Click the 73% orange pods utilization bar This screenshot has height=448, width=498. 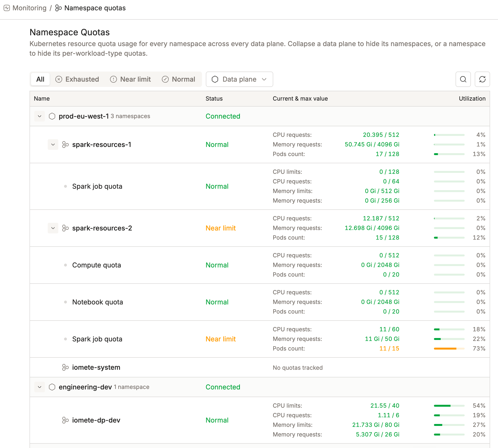point(449,349)
